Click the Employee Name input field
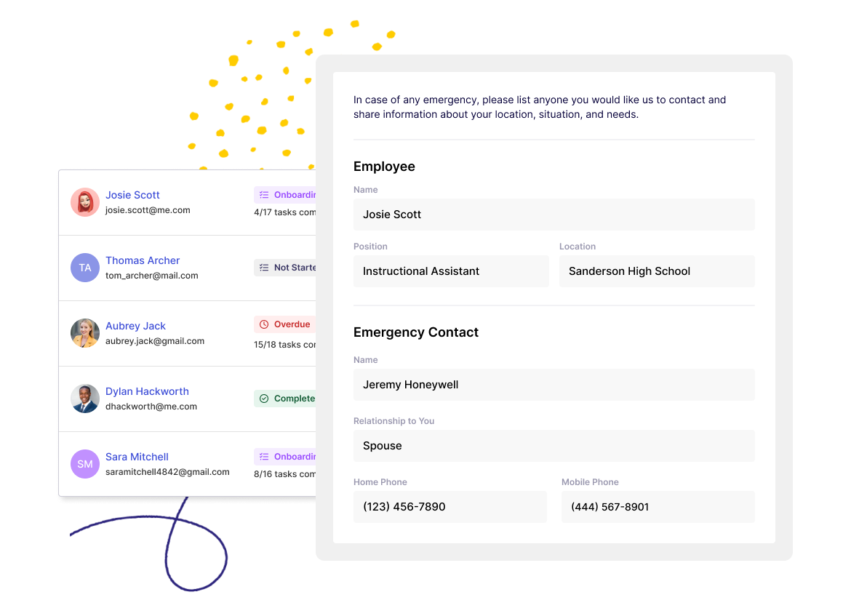The width and height of the screenshot is (851, 616). coord(554,215)
